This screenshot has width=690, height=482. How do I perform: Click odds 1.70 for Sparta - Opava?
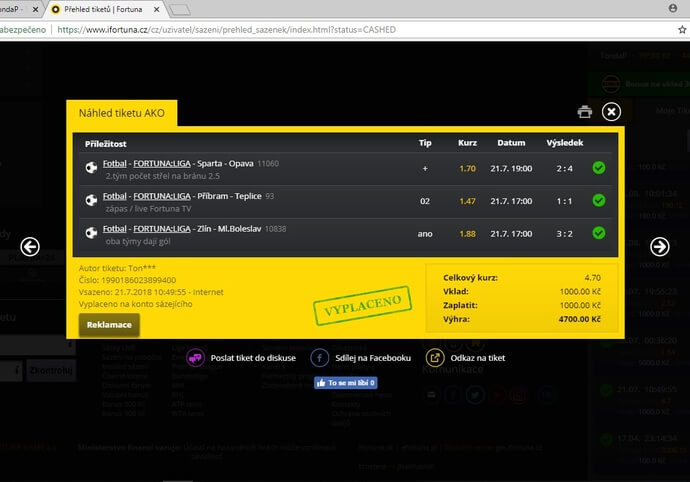pos(467,169)
